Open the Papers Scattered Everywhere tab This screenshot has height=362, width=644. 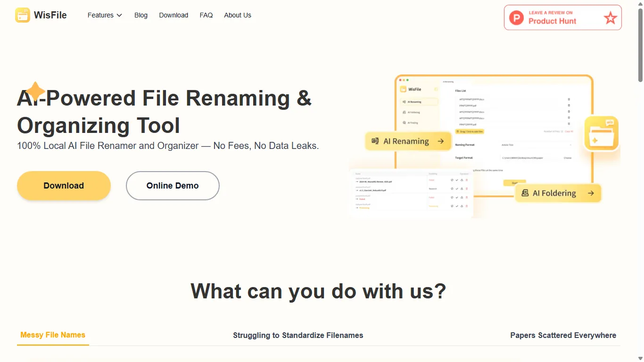tap(563, 336)
